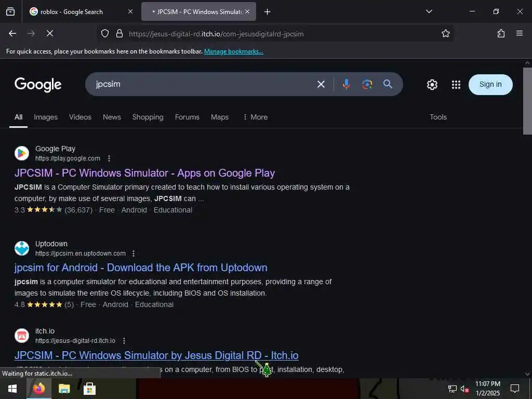Viewport: 532px width, 399px height.
Task: Switch to News results
Action: click(112, 117)
